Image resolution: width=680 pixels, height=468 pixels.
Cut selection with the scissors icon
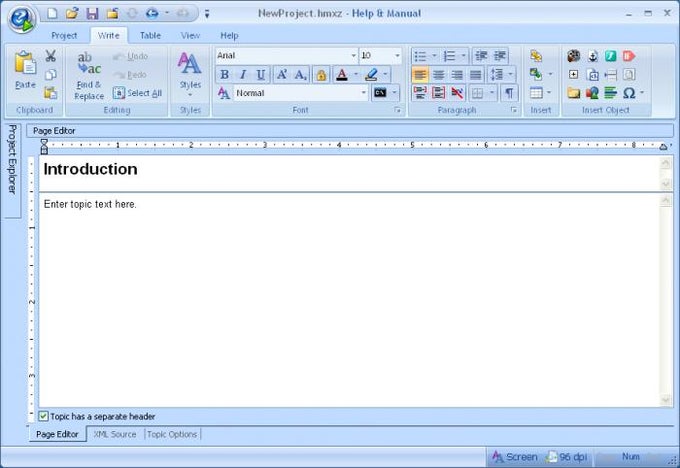(50, 56)
